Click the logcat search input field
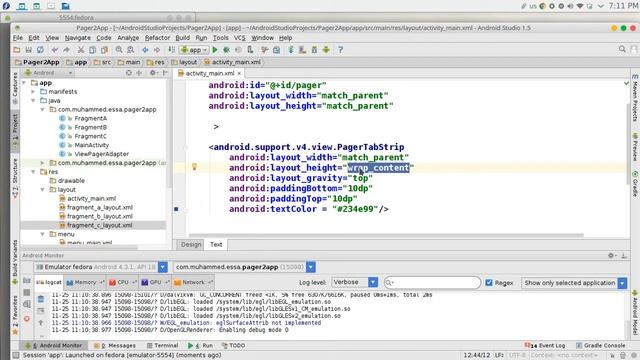Image resolution: width=640 pixels, height=360 pixels. click(x=432, y=282)
